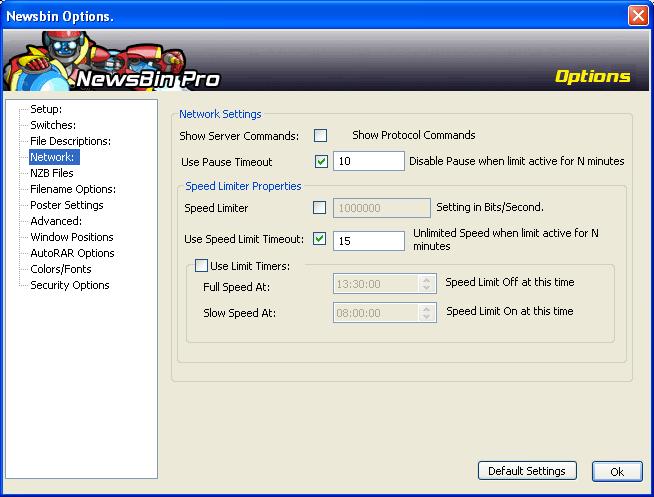Select Switches in the options tree

coord(53,125)
